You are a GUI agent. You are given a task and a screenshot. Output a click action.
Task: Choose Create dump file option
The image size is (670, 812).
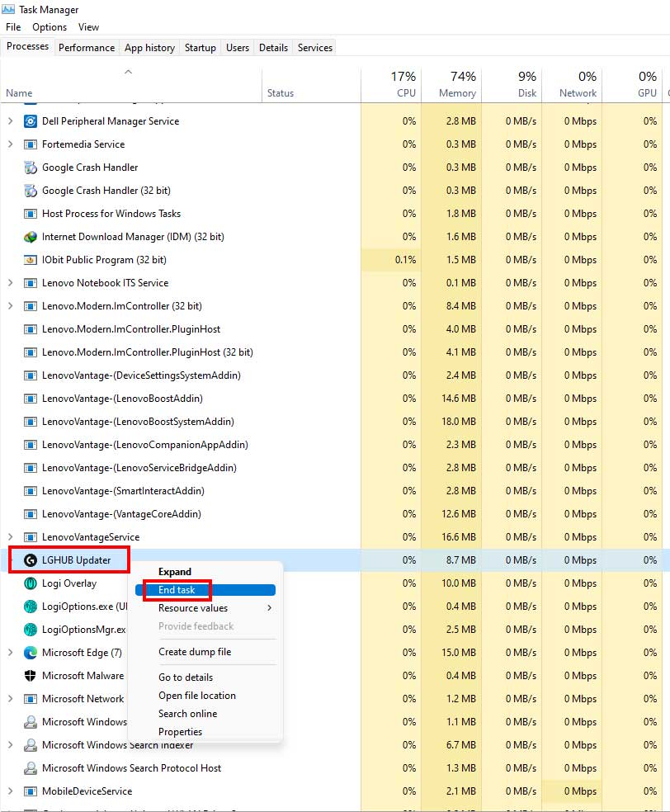195,652
